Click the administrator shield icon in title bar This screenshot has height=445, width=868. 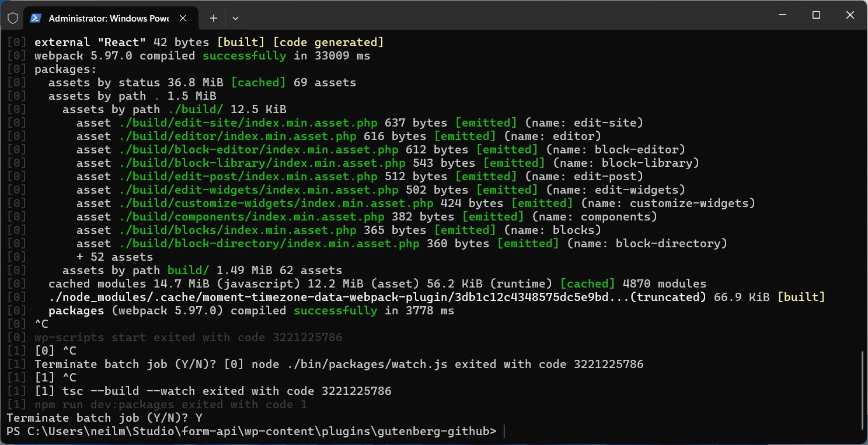click(12, 18)
